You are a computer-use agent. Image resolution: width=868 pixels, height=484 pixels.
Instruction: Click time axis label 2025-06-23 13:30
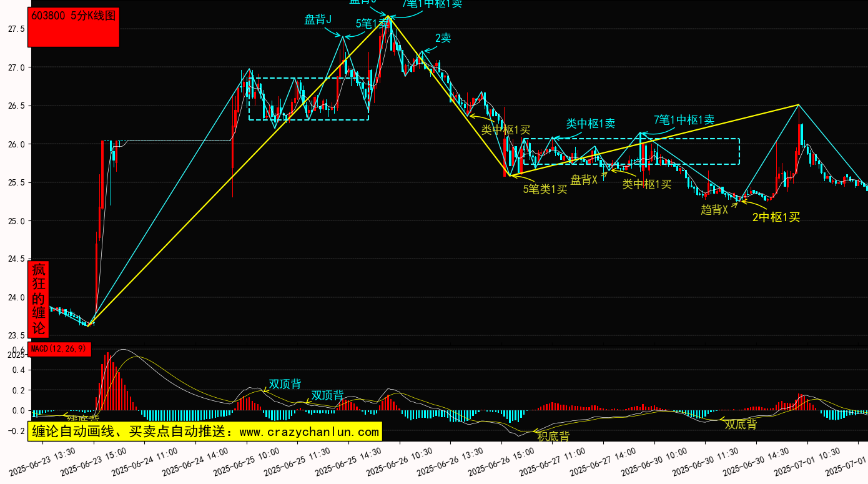point(42,461)
